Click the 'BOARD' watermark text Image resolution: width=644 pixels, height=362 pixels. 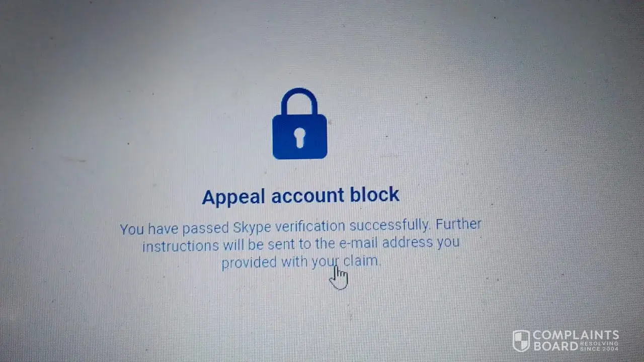(x=555, y=346)
